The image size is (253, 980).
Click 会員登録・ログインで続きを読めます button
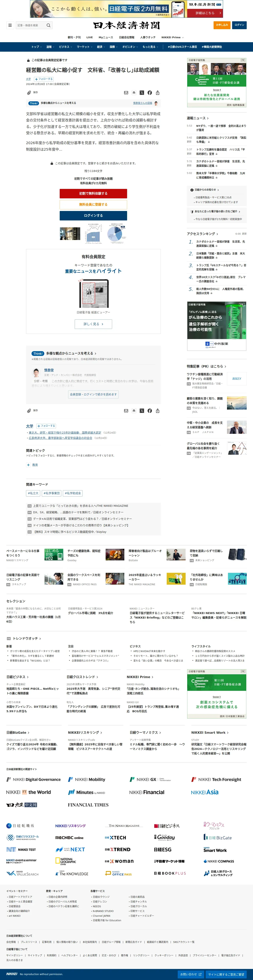click(93, 394)
